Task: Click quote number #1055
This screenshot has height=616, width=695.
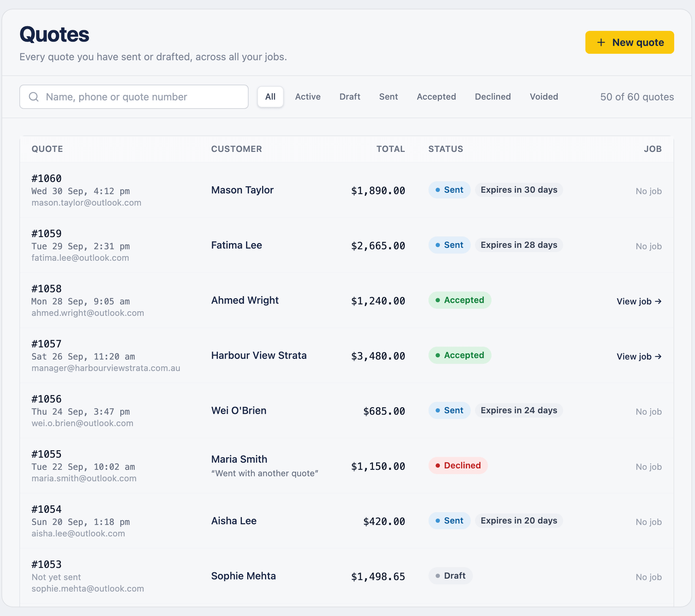Action: coord(46,454)
